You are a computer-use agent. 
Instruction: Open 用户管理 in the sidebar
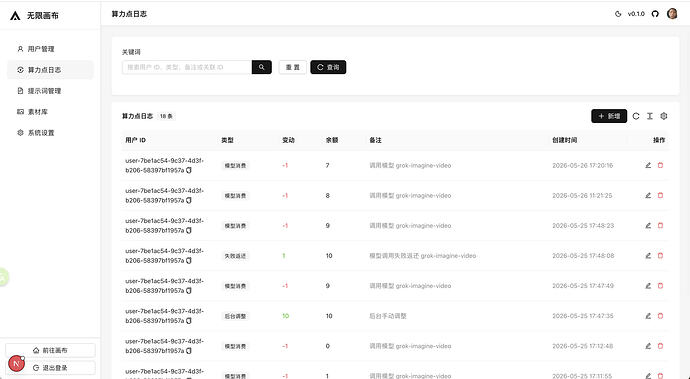click(x=50, y=49)
